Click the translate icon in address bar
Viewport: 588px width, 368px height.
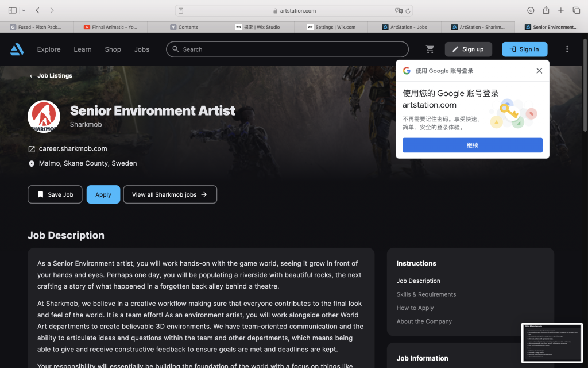[x=399, y=10]
